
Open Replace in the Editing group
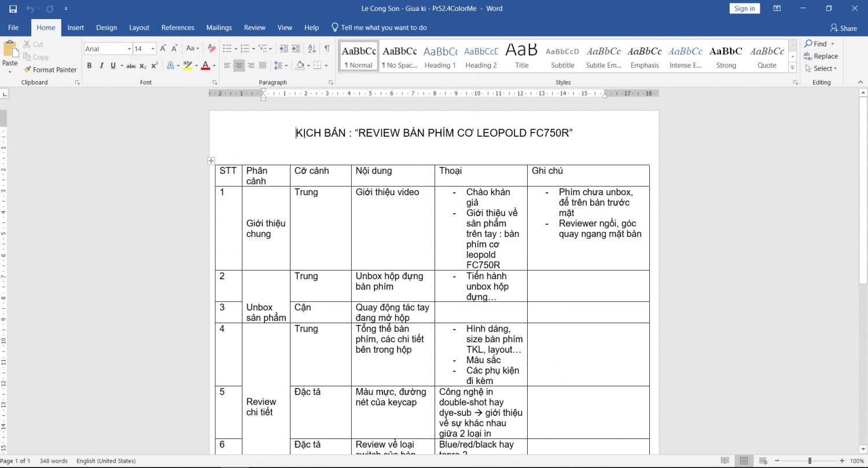821,56
